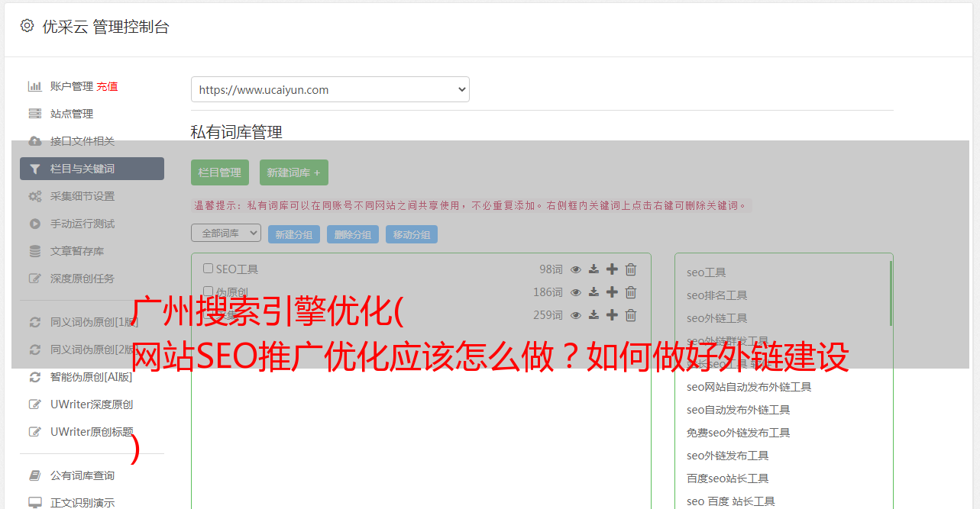Viewport: 980px width, 509px height.
Task: Select keyword seo工具 in right list
Action: [x=707, y=272]
